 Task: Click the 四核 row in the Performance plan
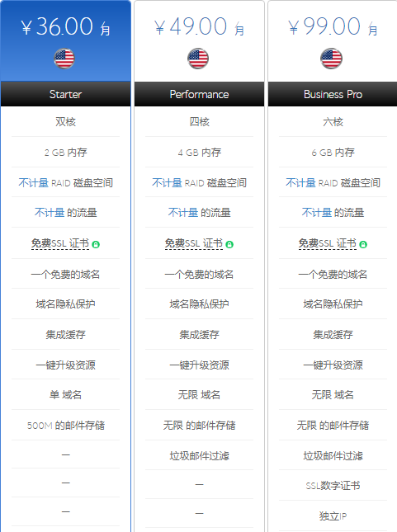[199, 121]
